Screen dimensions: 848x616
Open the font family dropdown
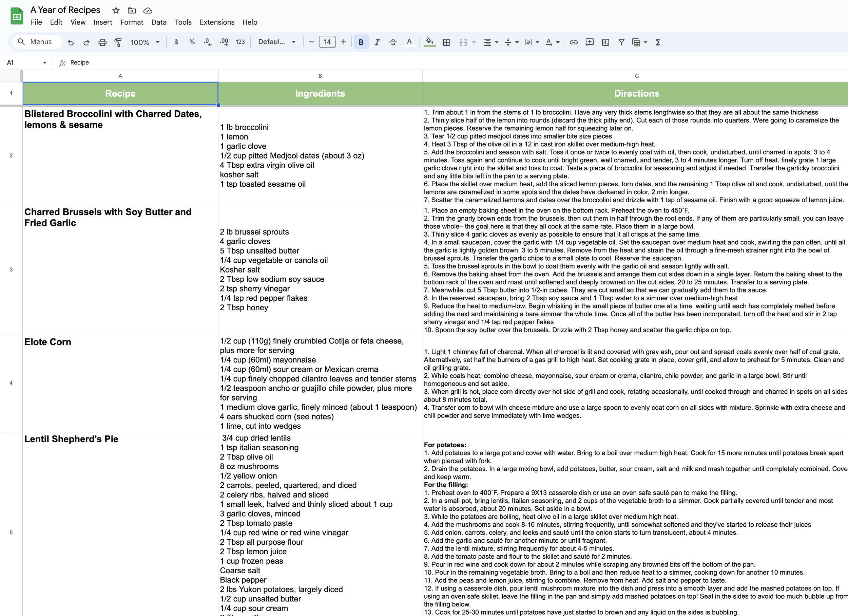[x=277, y=42]
